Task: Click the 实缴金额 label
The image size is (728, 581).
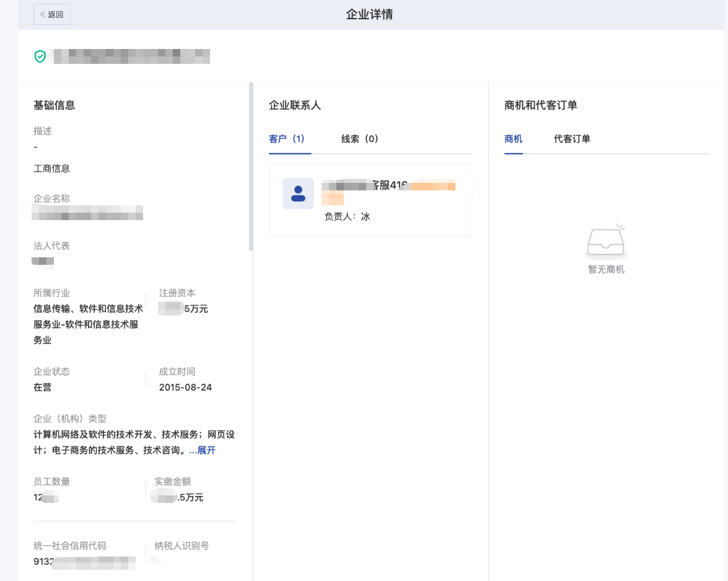Action: 173,482
